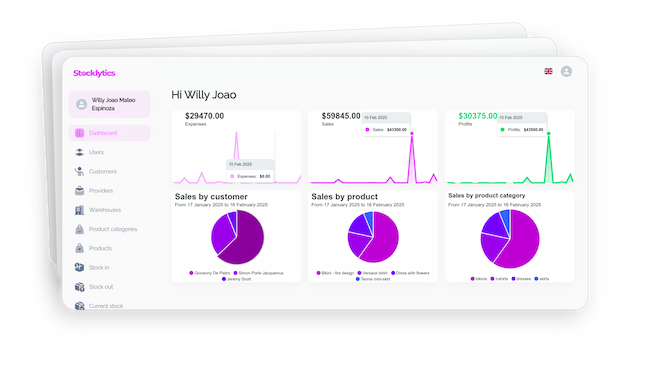
Task: Open the Warehouses section
Action: [105, 210]
